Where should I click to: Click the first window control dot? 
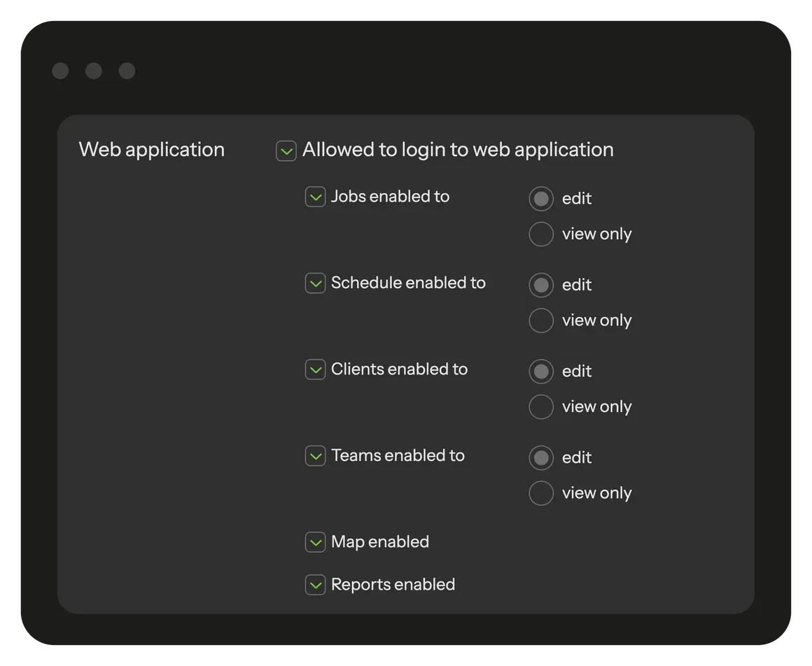tap(61, 71)
